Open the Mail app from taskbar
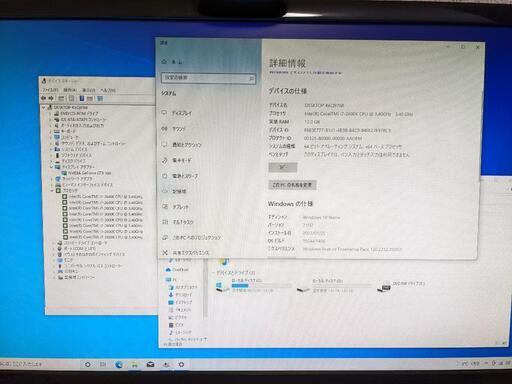The height and width of the screenshot is (384, 512). pyautogui.click(x=150, y=364)
